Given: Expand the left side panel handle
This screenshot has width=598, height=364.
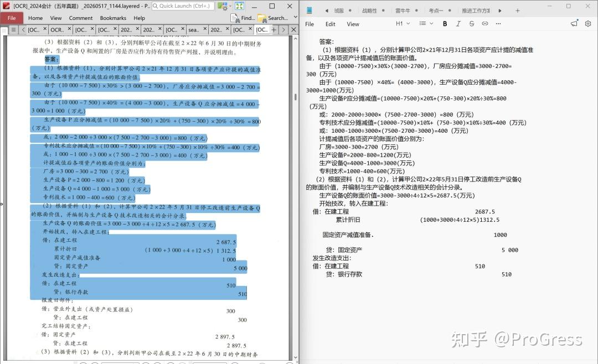Looking at the screenshot, I should tap(2, 204).
